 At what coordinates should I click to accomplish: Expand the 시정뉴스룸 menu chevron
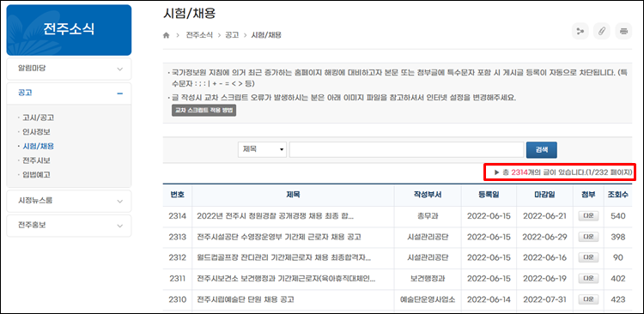point(119,201)
